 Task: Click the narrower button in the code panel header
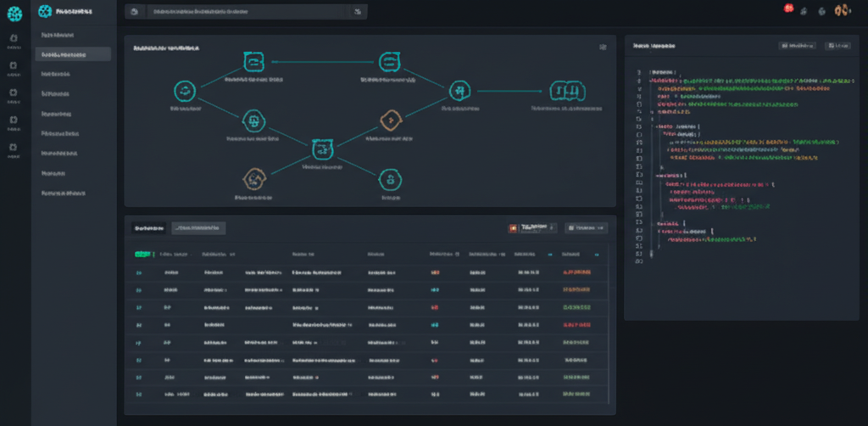(837, 46)
